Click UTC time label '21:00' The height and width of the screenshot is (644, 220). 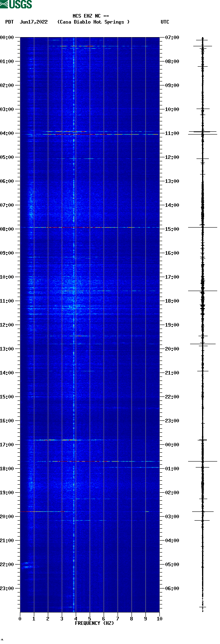click(x=172, y=373)
